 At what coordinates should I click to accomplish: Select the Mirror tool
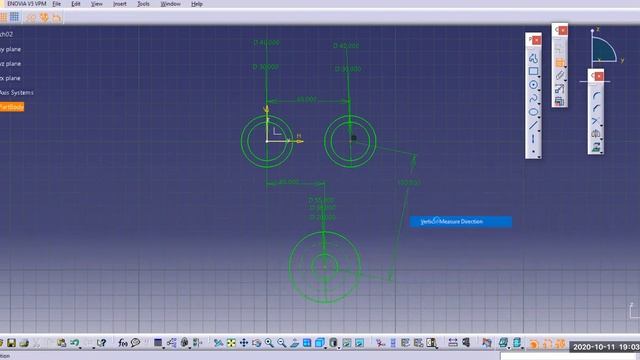click(x=596, y=134)
